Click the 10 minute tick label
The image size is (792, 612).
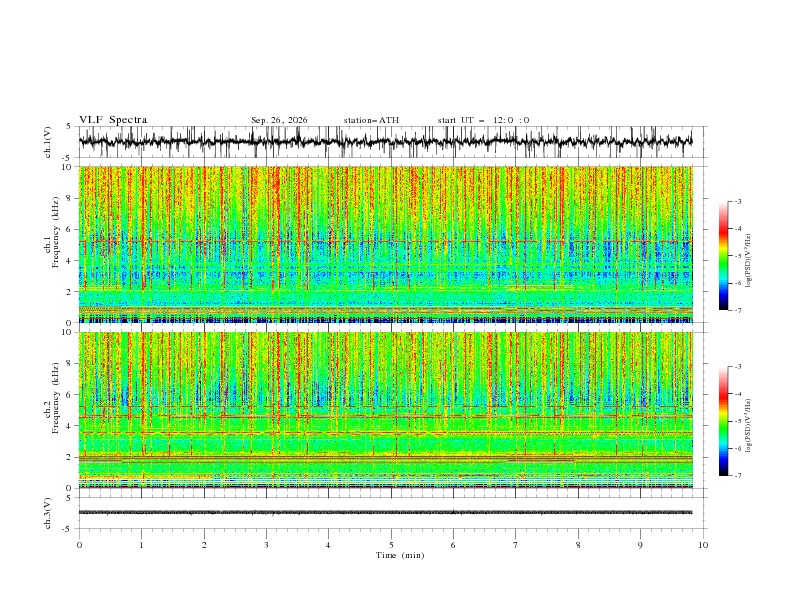703,545
